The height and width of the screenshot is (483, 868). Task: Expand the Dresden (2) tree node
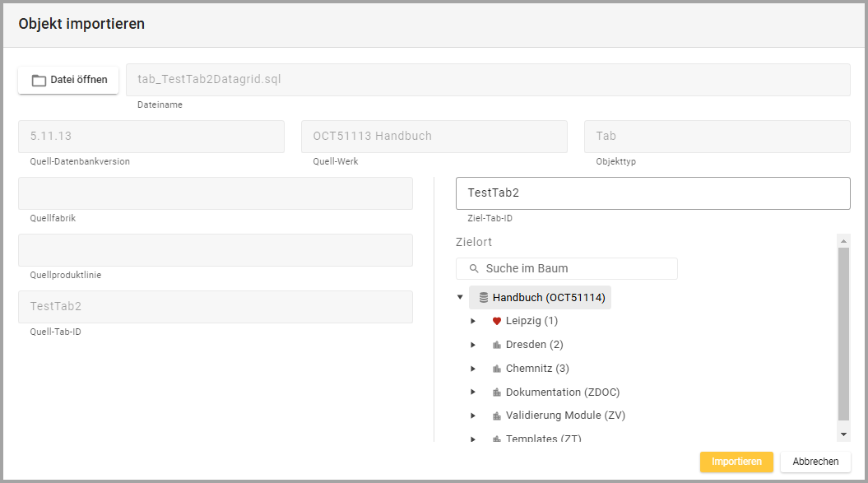point(473,345)
